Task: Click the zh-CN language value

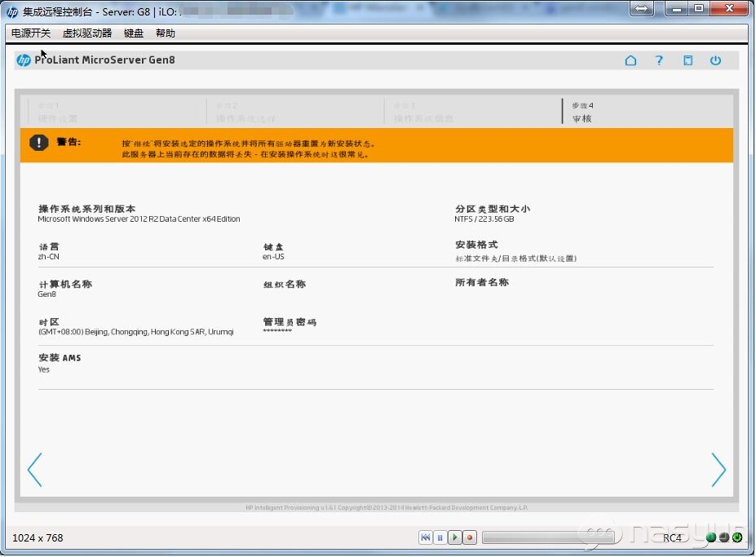Action: pyautogui.click(x=48, y=257)
